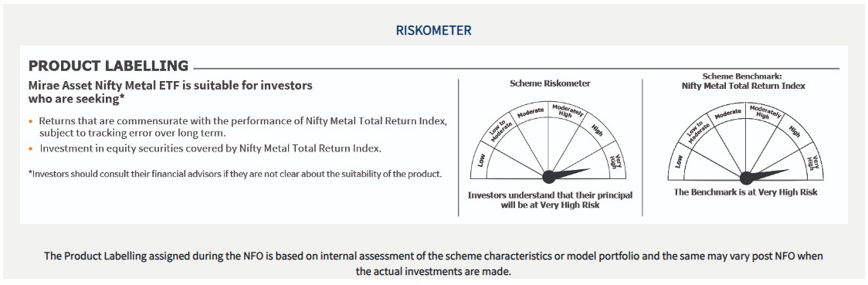Select High segment on Scheme Riskometer
868x285 pixels.
pyautogui.click(x=597, y=131)
